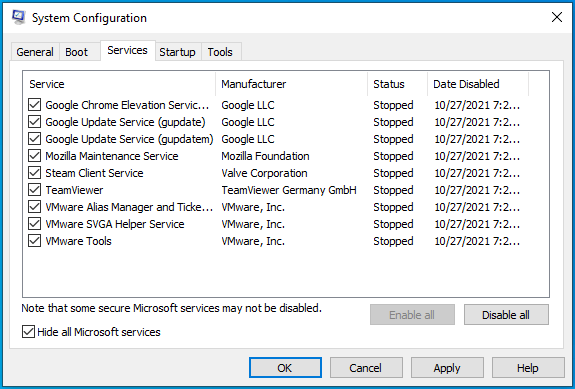Switch to the General tab

point(35,52)
